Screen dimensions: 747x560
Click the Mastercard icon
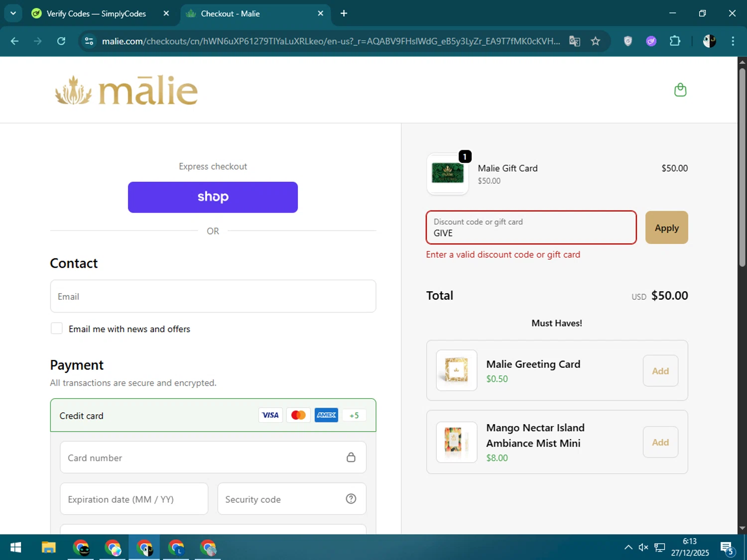(x=298, y=415)
